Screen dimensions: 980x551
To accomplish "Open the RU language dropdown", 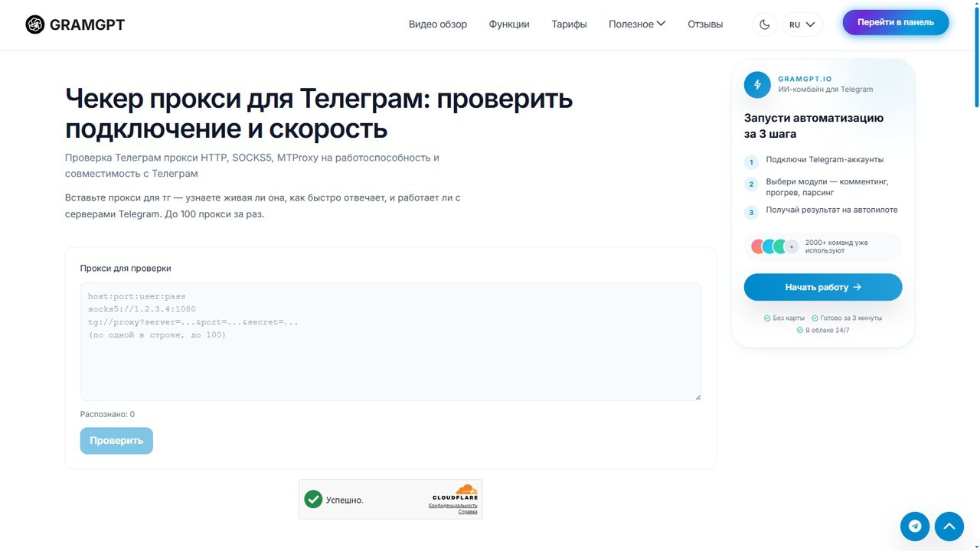I will tap(802, 24).
